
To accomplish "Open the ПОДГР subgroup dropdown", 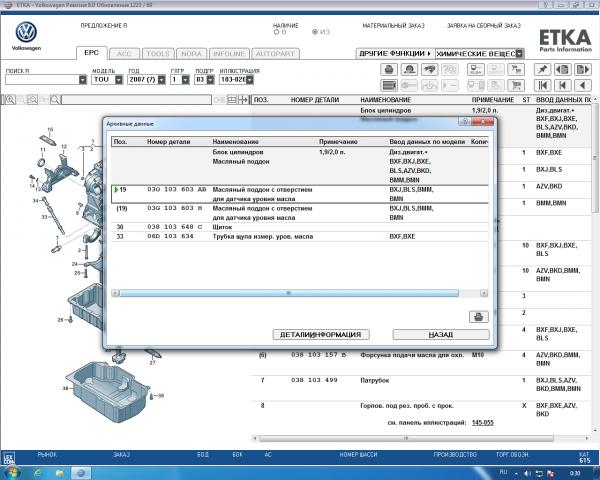I will coord(210,80).
